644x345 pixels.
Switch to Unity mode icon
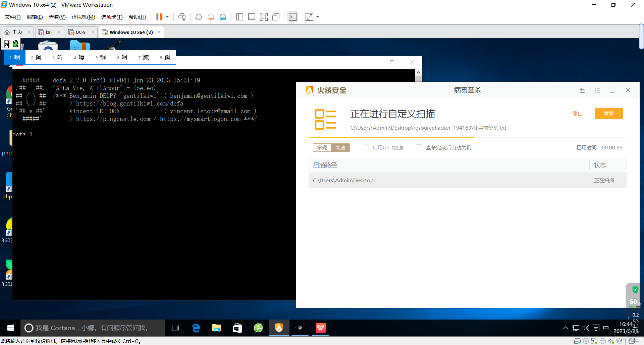[276, 17]
